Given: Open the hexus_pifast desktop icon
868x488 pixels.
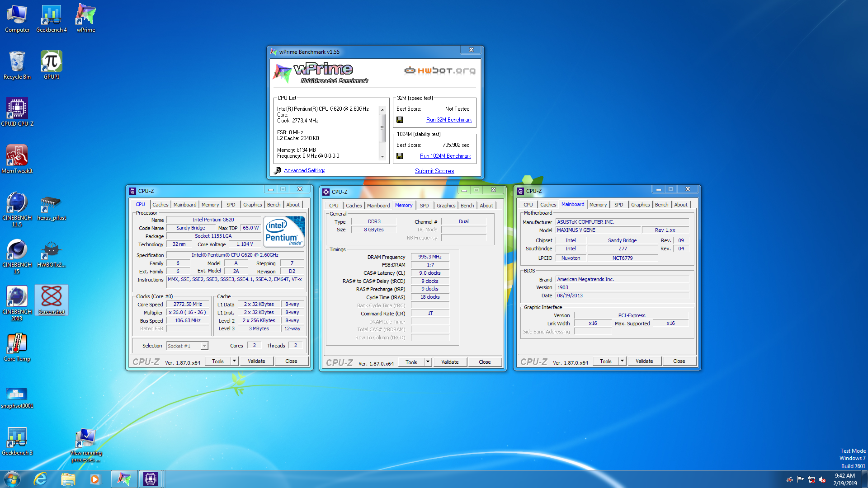Looking at the screenshot, I should pyautogui.click(x=52, y=207).
